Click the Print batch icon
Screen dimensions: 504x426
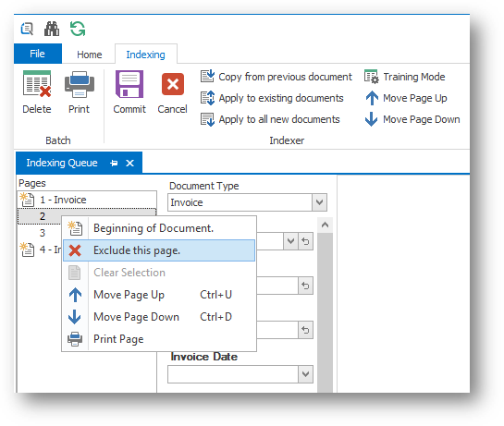pyautogui.click(x=80, y=84)
